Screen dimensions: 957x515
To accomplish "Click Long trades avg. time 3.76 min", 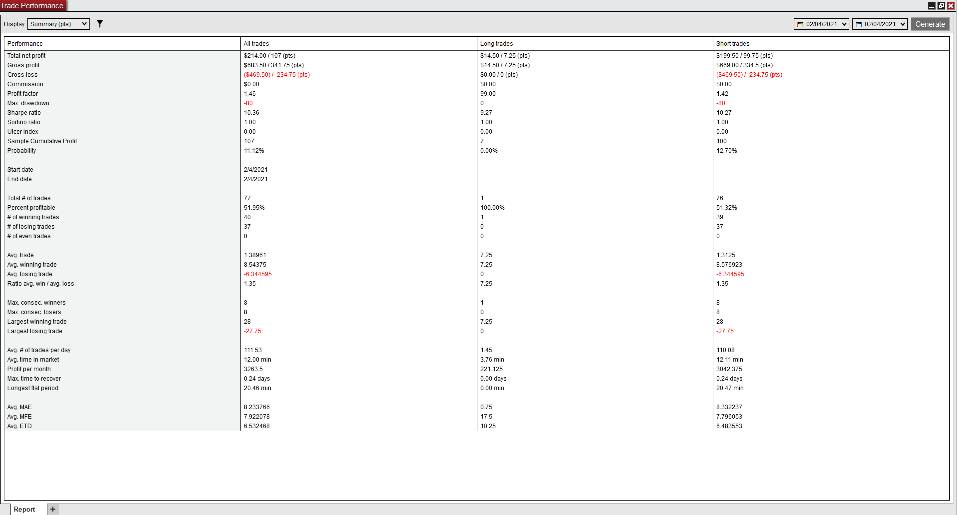I will click(x=493, y=359).
